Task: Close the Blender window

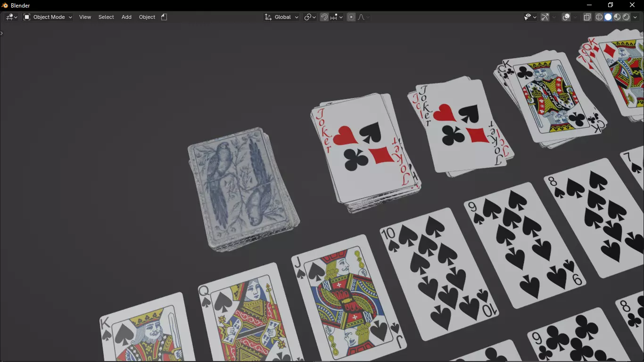Action: coord(632,5)
